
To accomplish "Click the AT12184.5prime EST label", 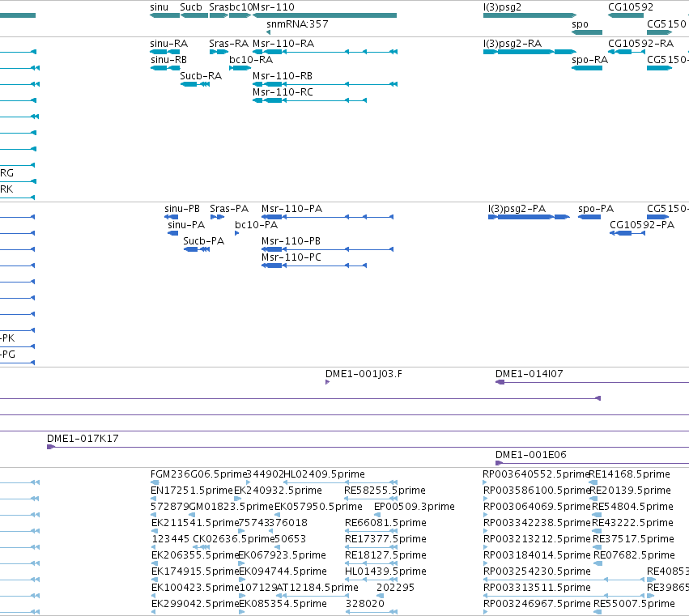I will pyautogui.click(x=317, y=588).
